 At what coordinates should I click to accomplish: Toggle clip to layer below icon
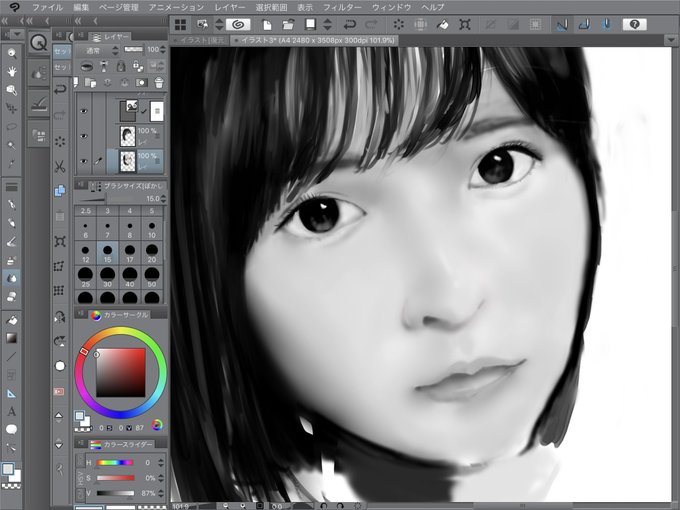coord(87,67)
